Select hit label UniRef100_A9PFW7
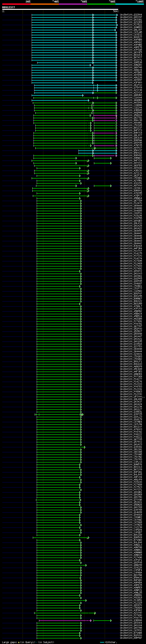The height and width of the screenshot is (644, 146). tap(131, 638)
